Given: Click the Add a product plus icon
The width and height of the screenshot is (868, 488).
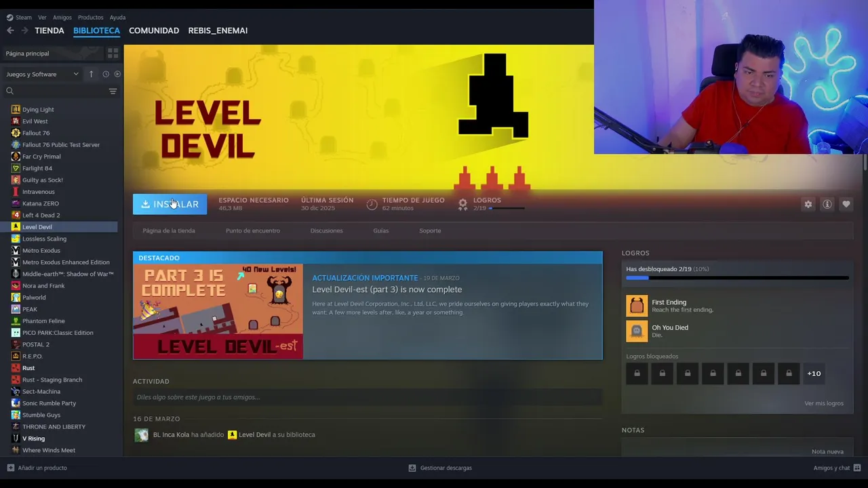Looking at the screenshot, I should (x=10, y=468).
